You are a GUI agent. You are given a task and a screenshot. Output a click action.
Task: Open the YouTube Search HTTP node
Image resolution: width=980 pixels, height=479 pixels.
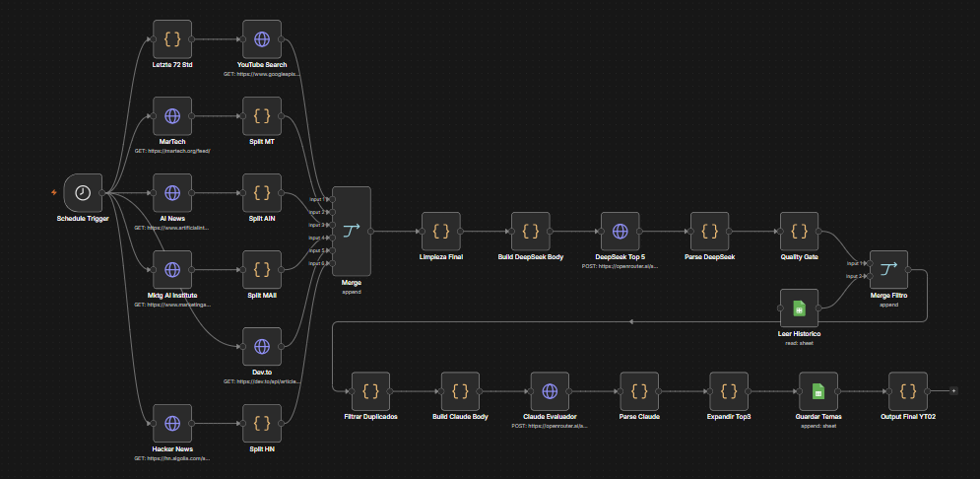pos(262,38)
